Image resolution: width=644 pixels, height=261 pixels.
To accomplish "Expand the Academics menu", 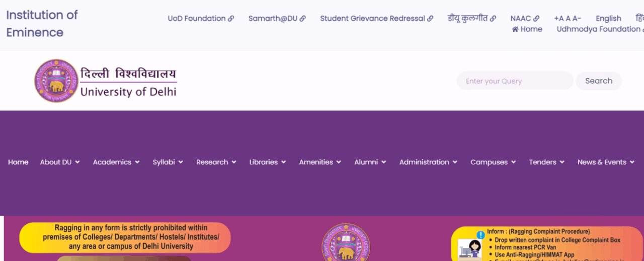I will pyautogui.click(x=116, y=162).
